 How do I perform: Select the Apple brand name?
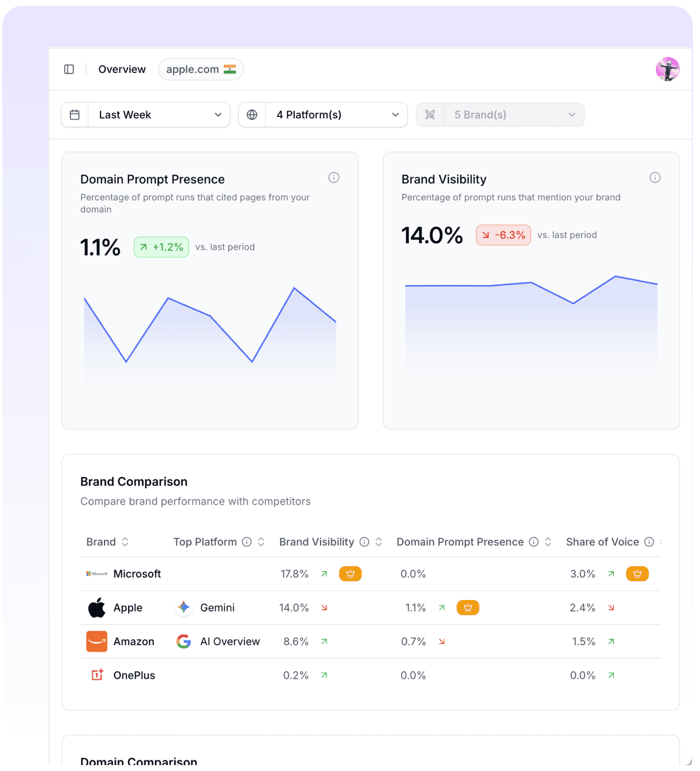coord(128,608)
